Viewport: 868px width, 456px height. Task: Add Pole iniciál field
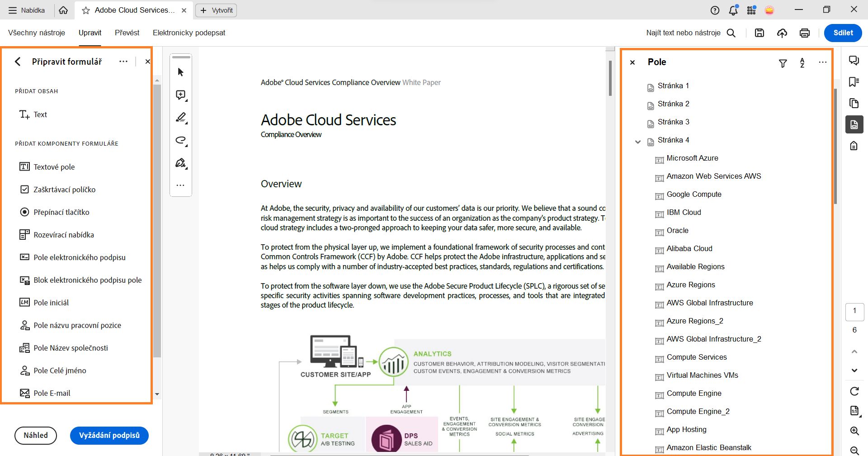click(x=44, y=303)
